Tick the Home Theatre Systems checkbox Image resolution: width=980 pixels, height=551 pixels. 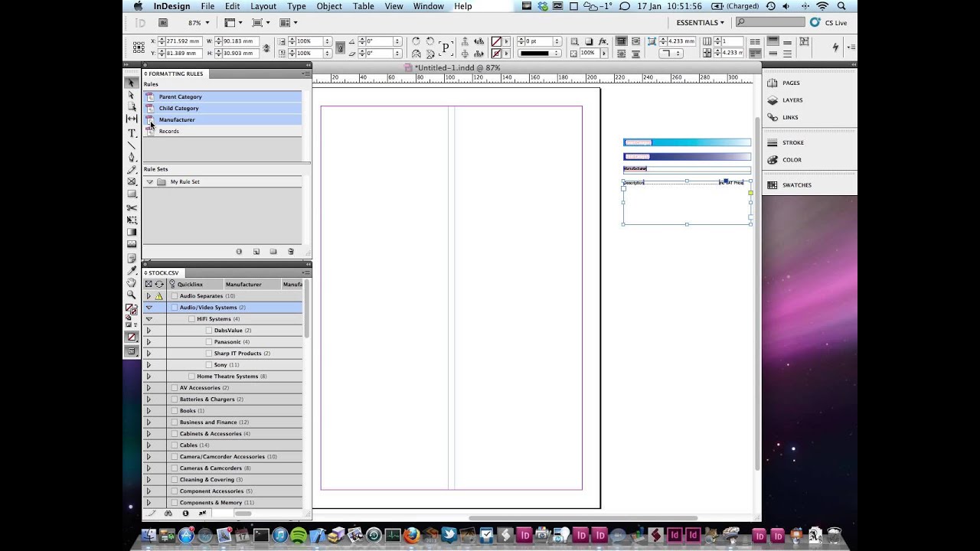pyautogui.click(x=191, y=377)
